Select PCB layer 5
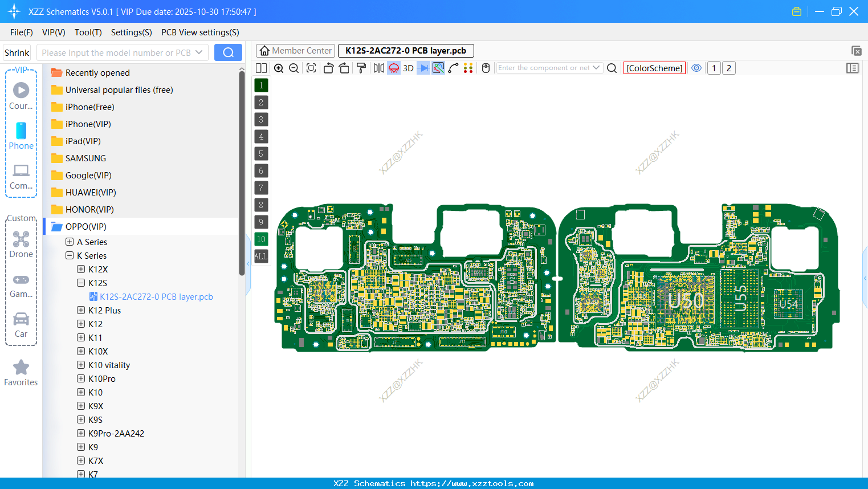The height and width of the screenshot is (489, 868). coord(261,153)
